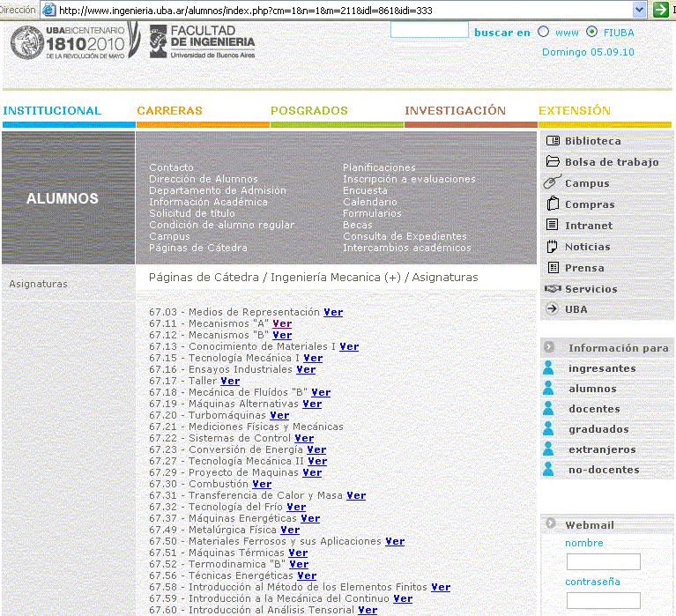Open Ver link for 67.49 Metalúrgica Física
This screenshot has width=676, height=616.
click(x=290, y=530)
